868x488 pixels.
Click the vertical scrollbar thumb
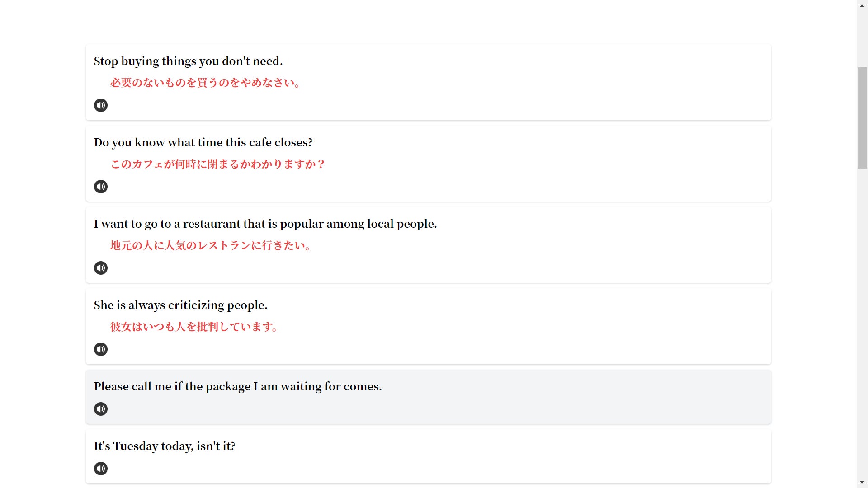pyautogui.click(x=862, y=117)
